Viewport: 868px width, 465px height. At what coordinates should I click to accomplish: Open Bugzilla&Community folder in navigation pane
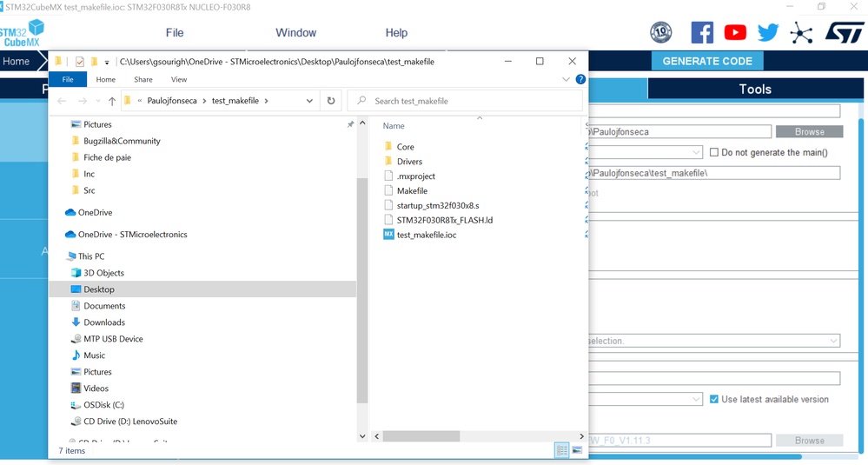(116, 141)
